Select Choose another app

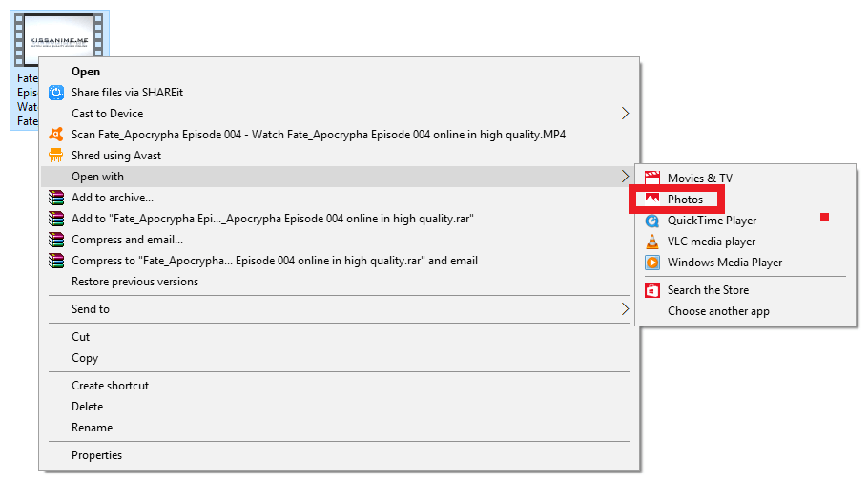718,311
